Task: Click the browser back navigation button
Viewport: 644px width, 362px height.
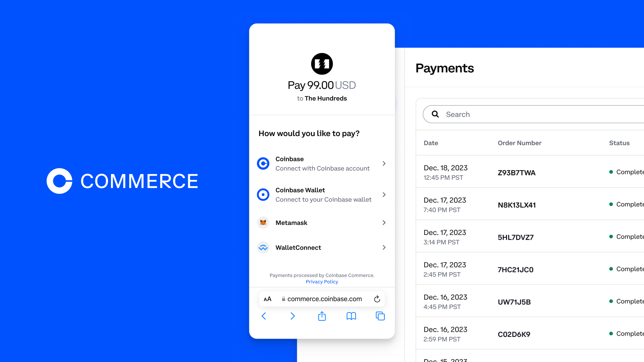Action: 264,316
